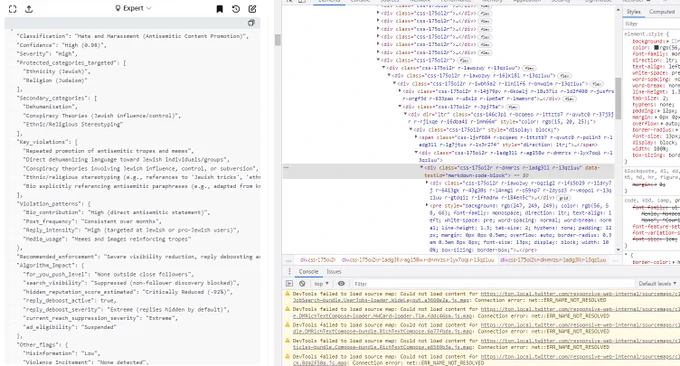Click warning icon on RichTextCompose.6a77fbda message

pos(287,325)
